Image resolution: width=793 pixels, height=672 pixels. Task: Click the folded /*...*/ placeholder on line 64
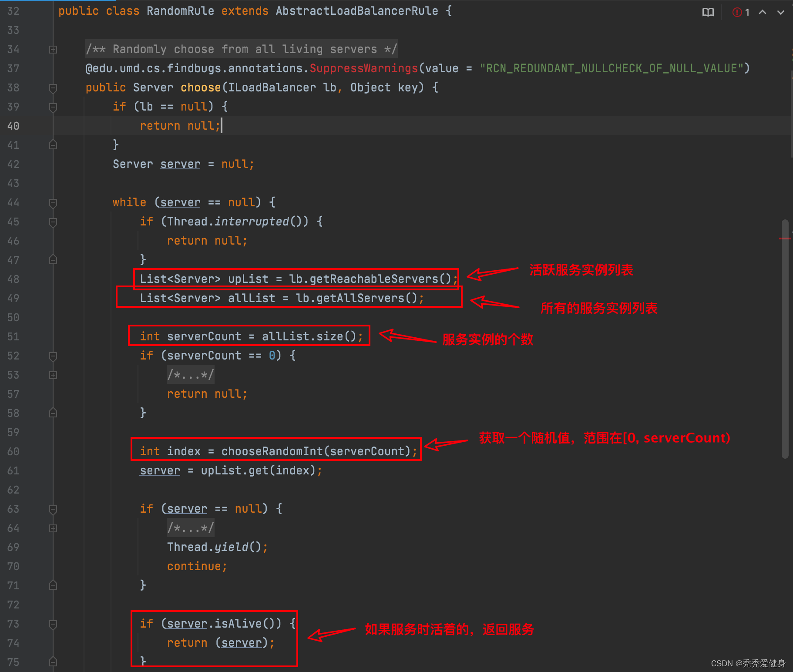[191, 528]
